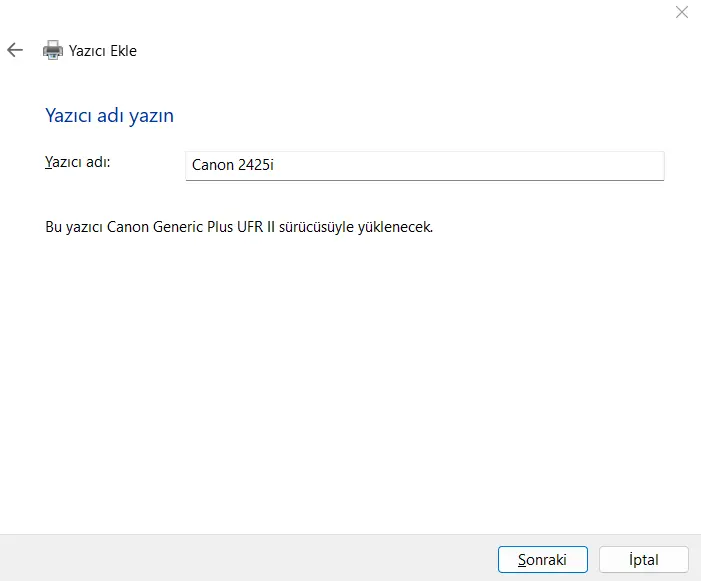The image size is (701, 581).
Task: Focus the Yazıcı adı input field
Action: pos(425,166)
